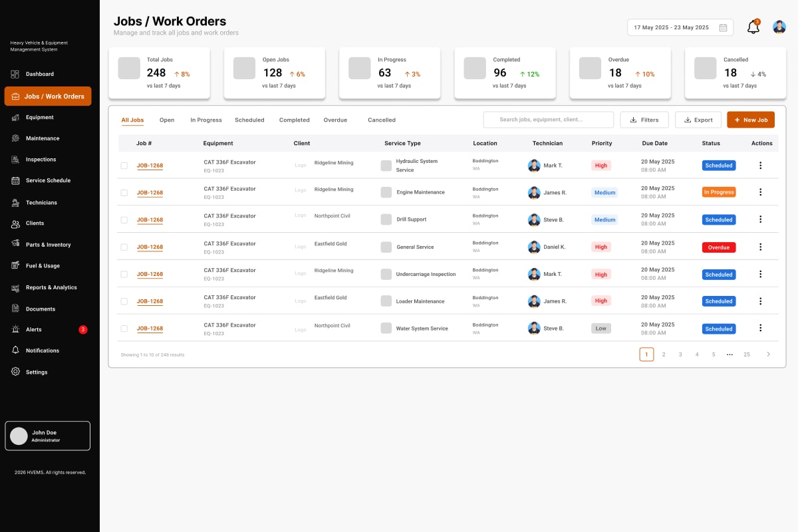This screenshot has width=798, height=532.
Task: Click the Low priority badge
Action: [601, 329]
